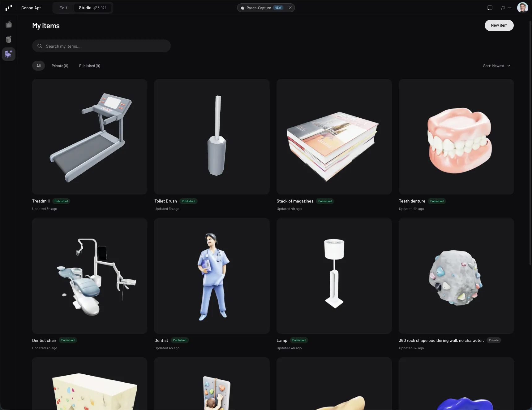Click the 360 rock shape bouldering wall title
Screen dimensions: 532x410
(441, 340)
